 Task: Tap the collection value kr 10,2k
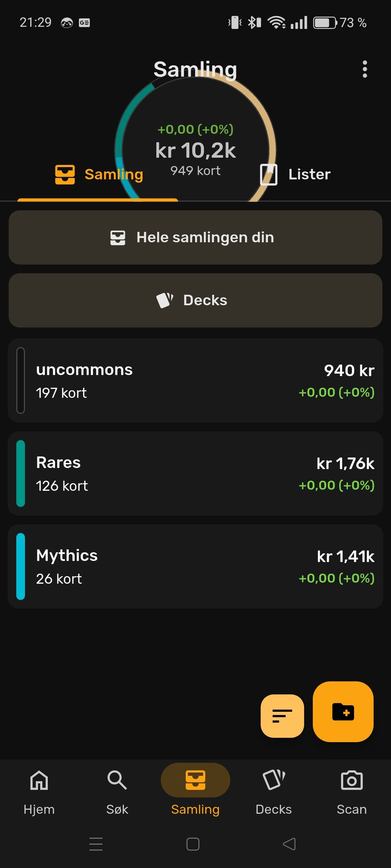coord(195,150)
